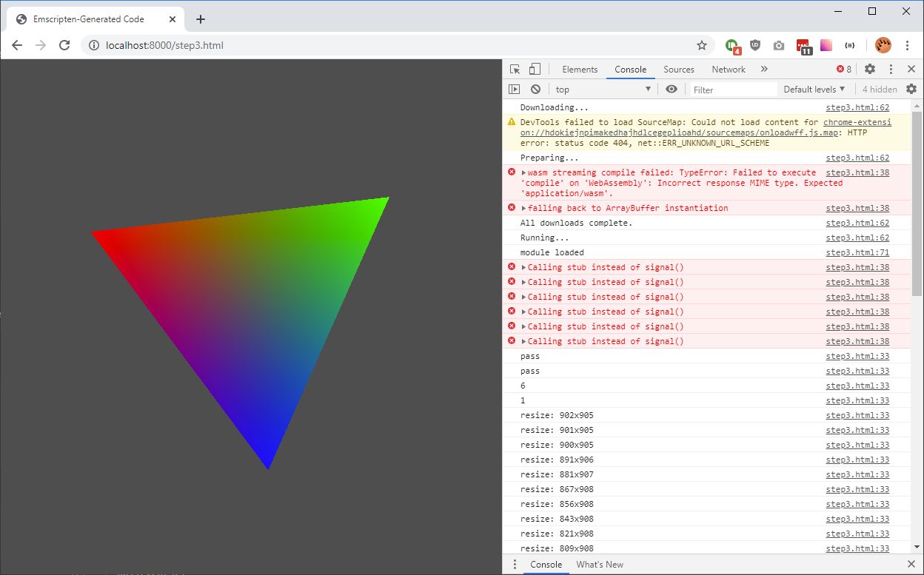Viewport: 924px width, 575px height.
Task: Go forward to the next page
Action: coord(41,45)
